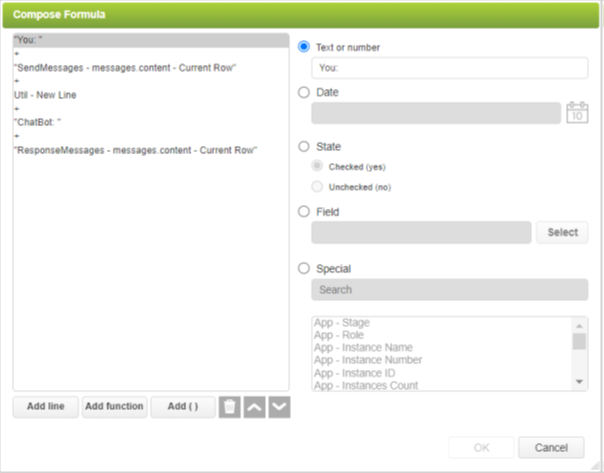Select the Special radio button
The width and height of the screenshot is (604, 473).
[304, 268]
